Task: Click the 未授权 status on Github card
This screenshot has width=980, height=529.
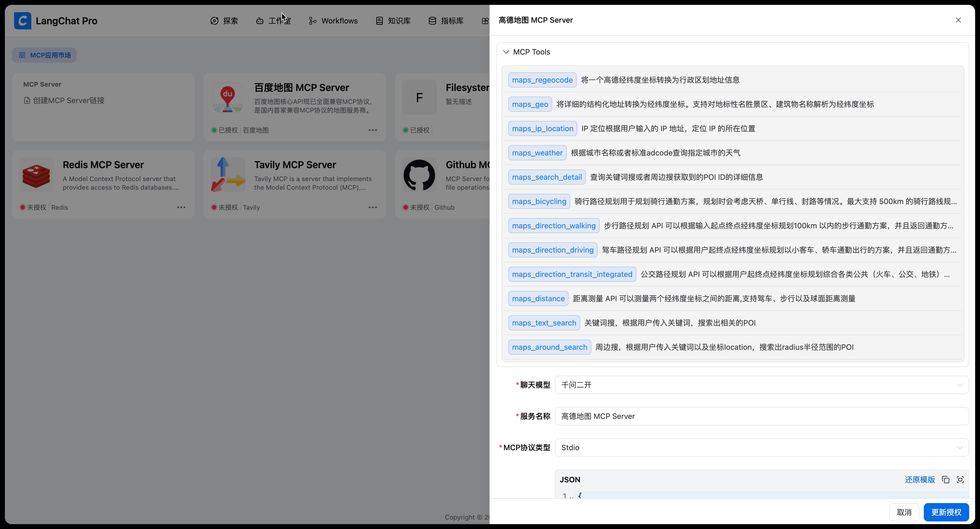Action: point(416,207)
